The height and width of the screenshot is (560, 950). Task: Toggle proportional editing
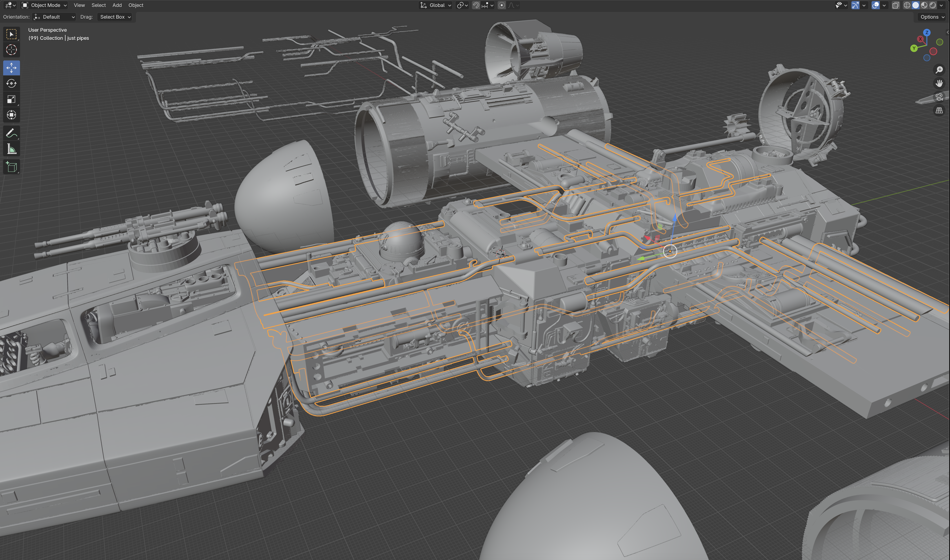click(502, 5)
